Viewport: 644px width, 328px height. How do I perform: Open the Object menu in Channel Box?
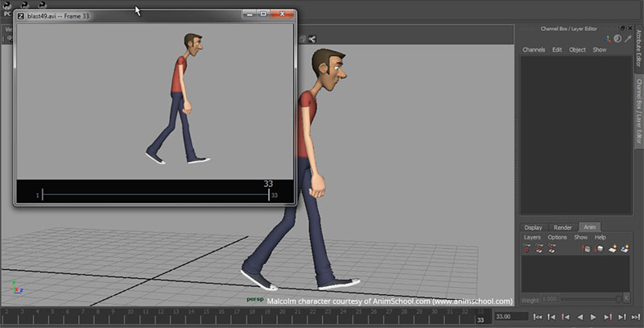click(577, 50)
